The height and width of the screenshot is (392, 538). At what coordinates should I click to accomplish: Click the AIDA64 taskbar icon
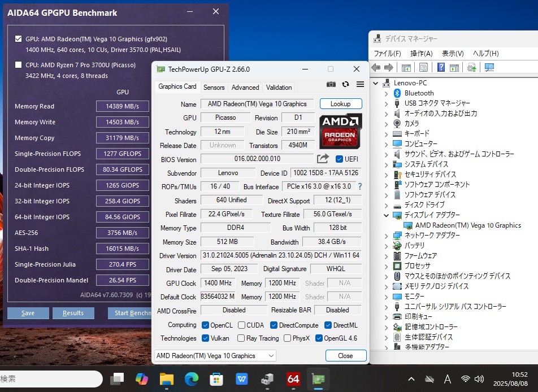click(x=293, y=379)
